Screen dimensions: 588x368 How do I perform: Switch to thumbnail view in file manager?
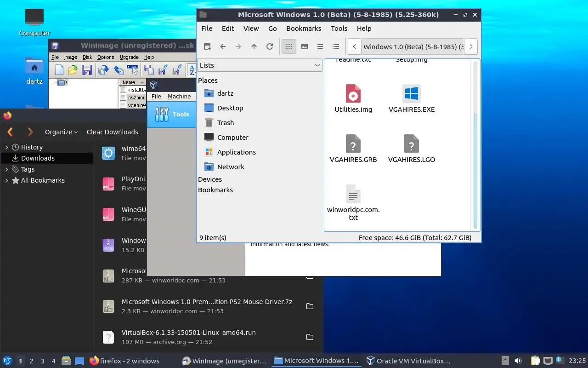(305, 46)
